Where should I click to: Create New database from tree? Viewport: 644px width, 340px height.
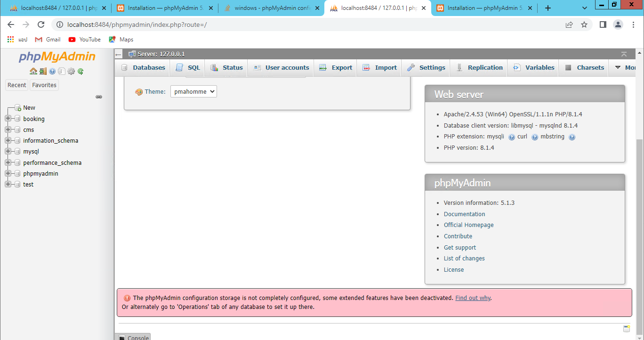tap(29, 108)
